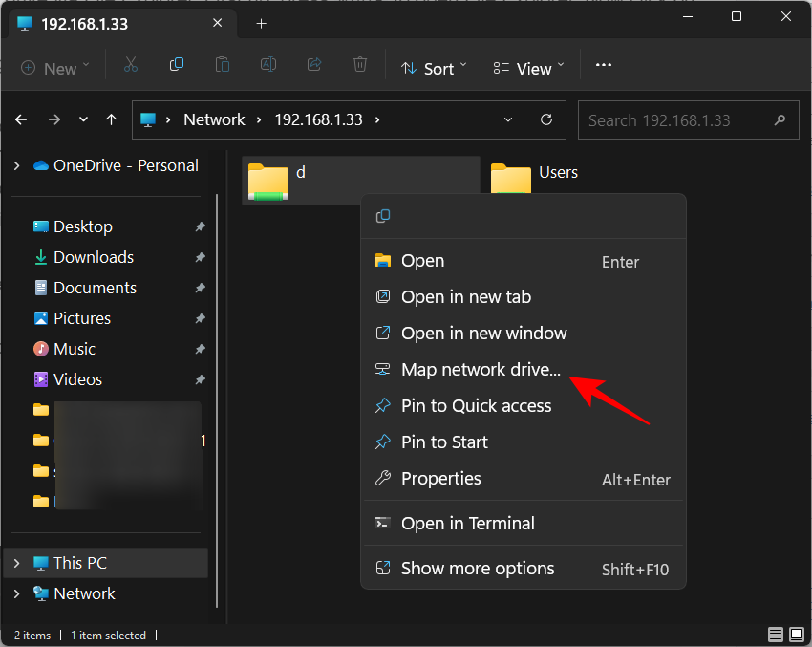
Task: Click the up arrow to go to parent folder
Action: click(x=111, y=119)
